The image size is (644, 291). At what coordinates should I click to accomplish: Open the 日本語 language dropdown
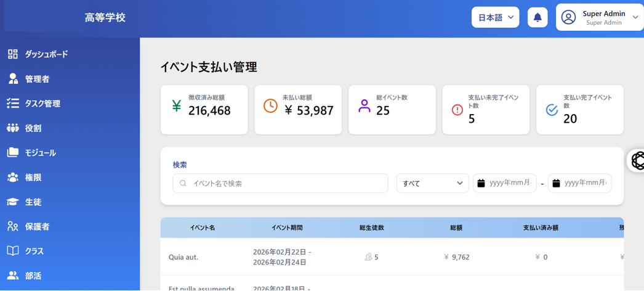[495, 17]
